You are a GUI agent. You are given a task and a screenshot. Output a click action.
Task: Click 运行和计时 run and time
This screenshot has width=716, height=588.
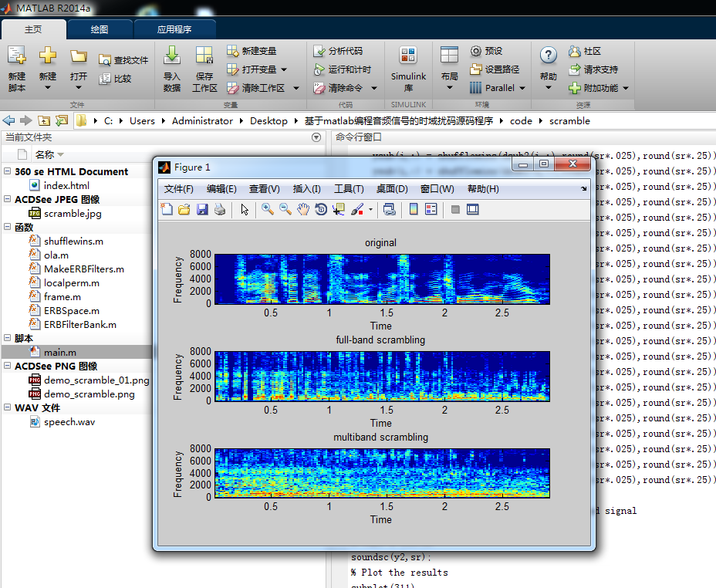343,69
